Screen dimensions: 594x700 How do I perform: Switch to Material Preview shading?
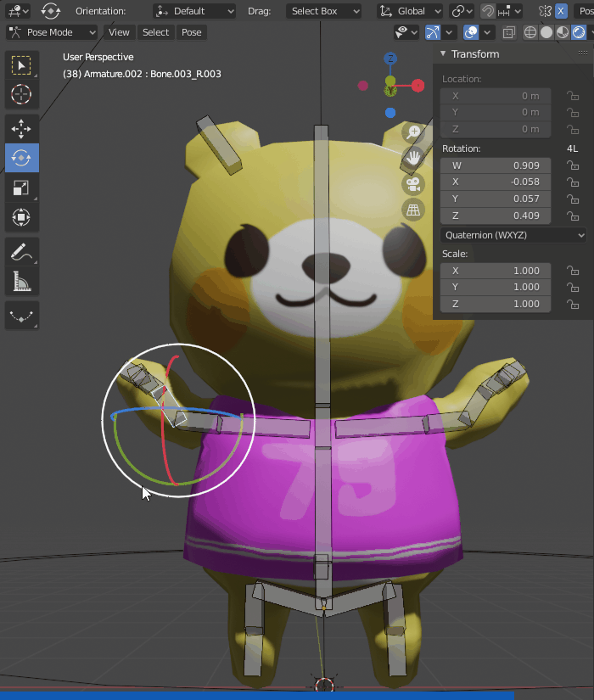tap(563, 32)
